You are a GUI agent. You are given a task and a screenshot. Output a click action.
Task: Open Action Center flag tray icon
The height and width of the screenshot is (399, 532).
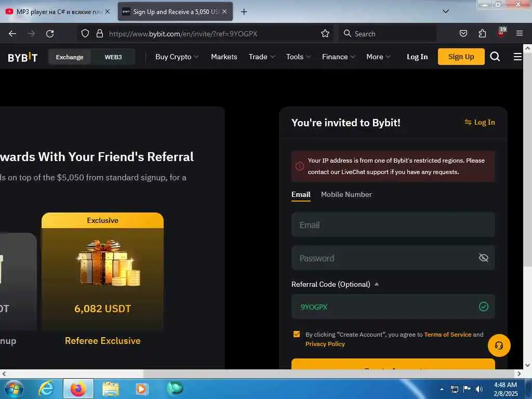[x=467, y=389]
